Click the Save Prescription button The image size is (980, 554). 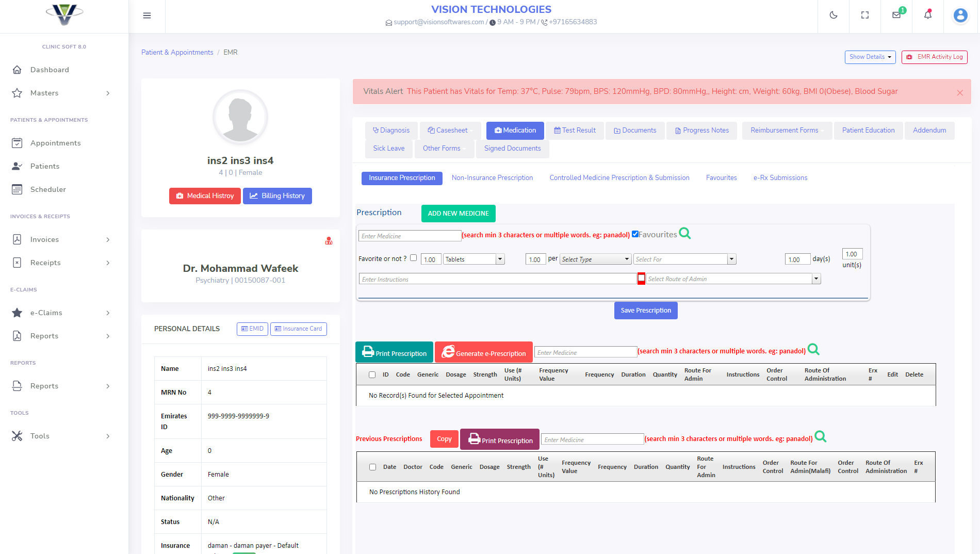tap(646, 310)
